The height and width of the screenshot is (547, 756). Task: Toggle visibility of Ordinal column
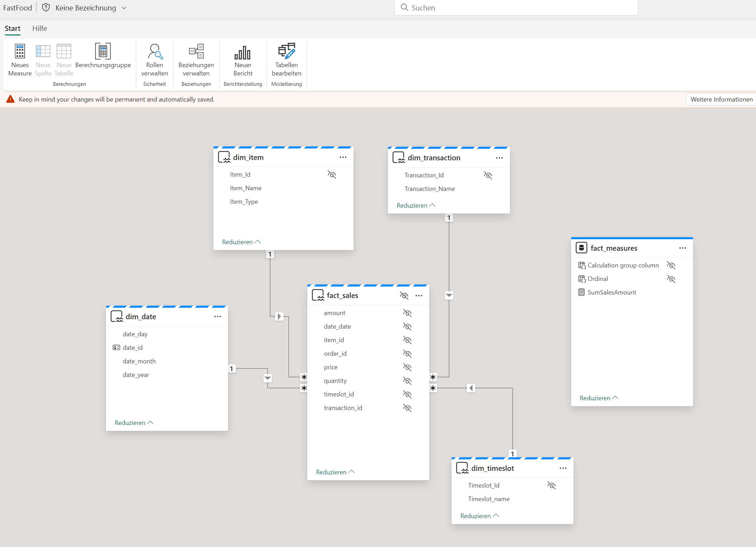(671, 279)
